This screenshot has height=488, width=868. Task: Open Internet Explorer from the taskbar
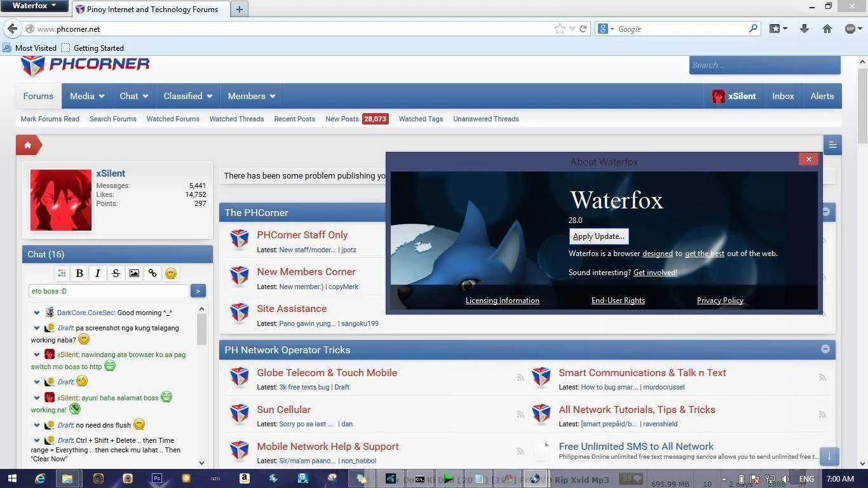click(40, 478)
